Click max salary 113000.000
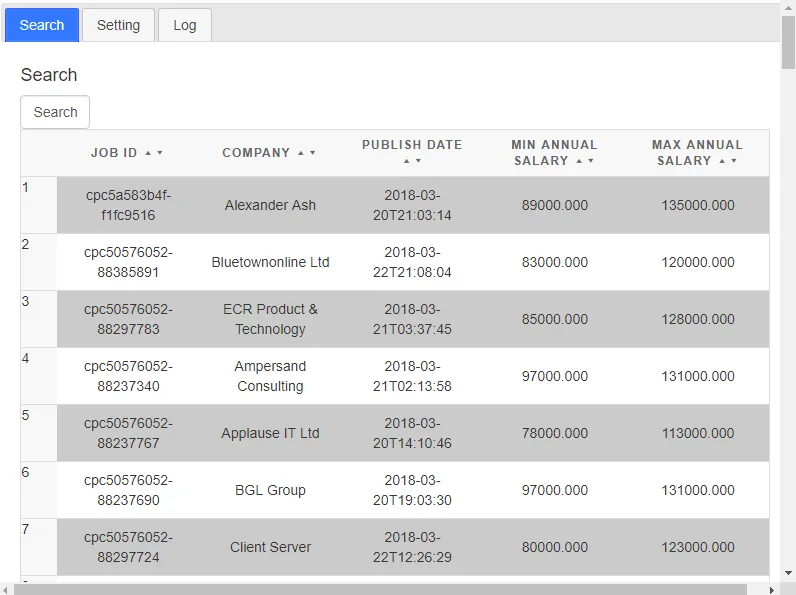The height and width of the screenshot is (595, 796). click(x=698, y=433)
